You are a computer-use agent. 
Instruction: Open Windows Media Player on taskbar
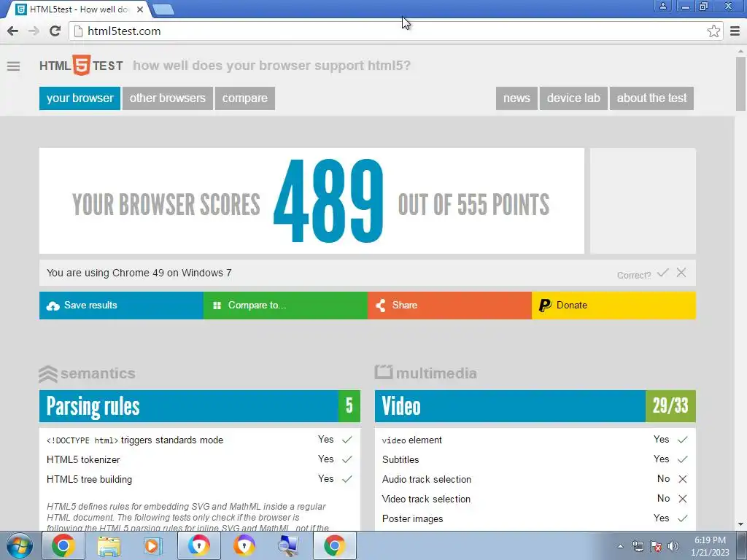[153, 545]
